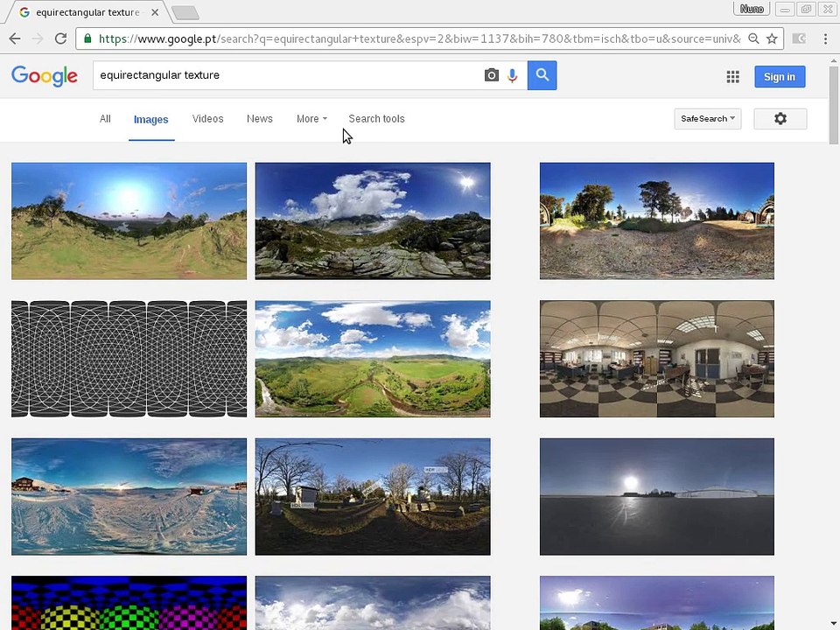Open the cemetery bare trees panorama thumbnail
Image resolution: width=840 pixels, height=630 pixels.
click(x=373, y=497)
